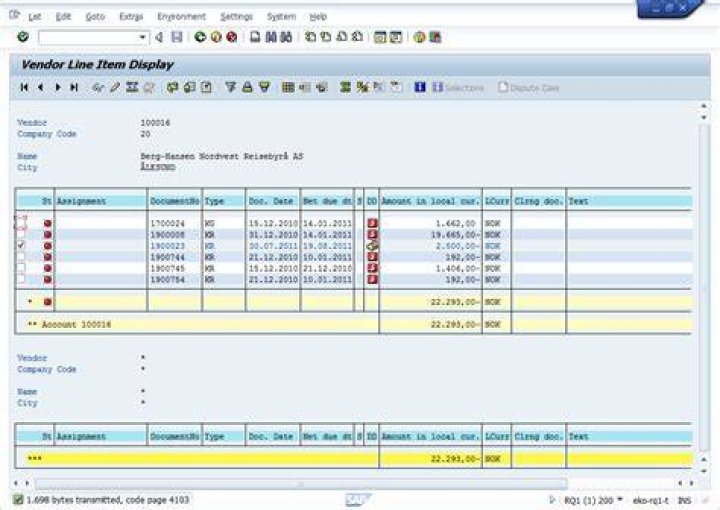The image size is (720, 510).
Task: Click the Assignment column header in upper table
Action: 101,201
